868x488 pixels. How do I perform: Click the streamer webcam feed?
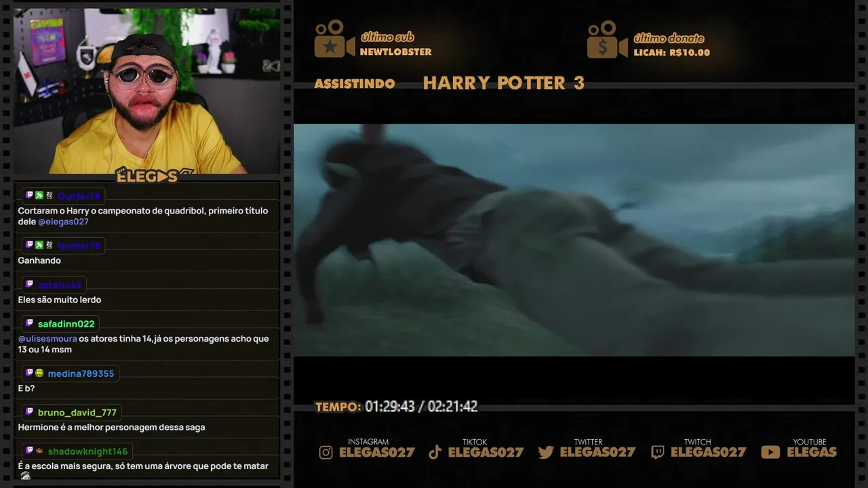(146, 91)
